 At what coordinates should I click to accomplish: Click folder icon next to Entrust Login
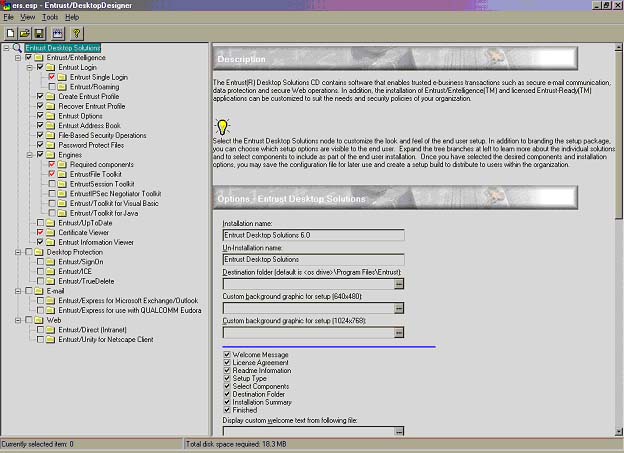(x=50, y=67)
